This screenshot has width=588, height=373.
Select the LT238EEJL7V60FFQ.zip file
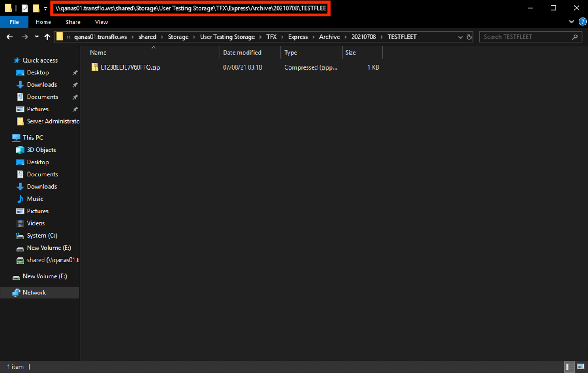[130, 67]
